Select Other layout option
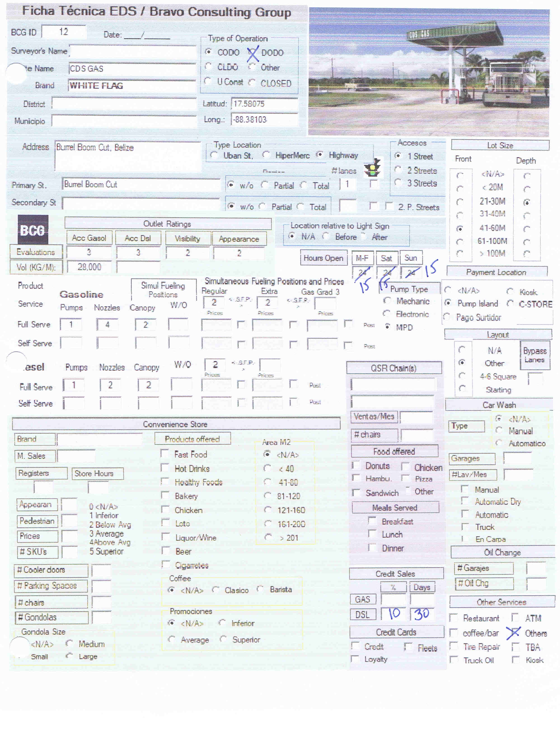 pyautogui.click(x=462, y=362)
